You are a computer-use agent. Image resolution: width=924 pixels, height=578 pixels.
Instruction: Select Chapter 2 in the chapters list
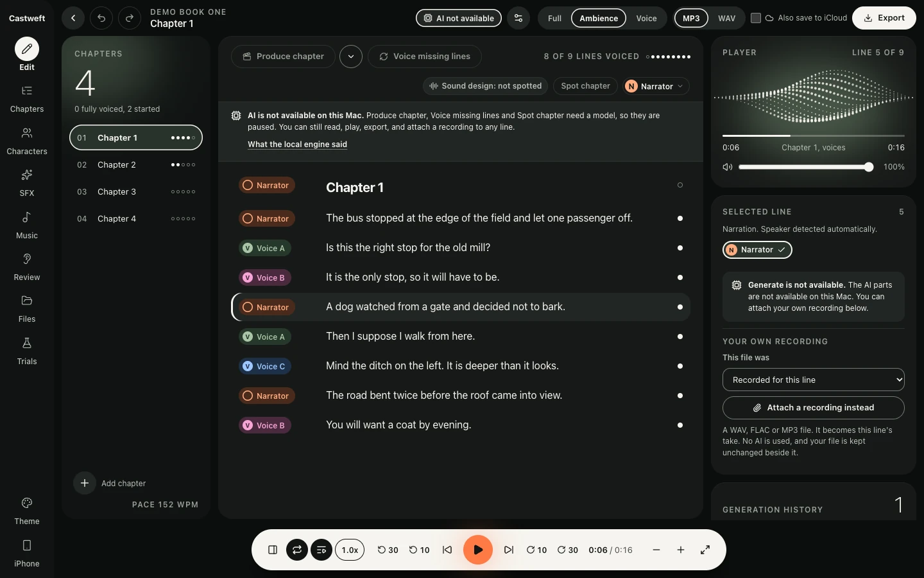(x=136, y=165)
